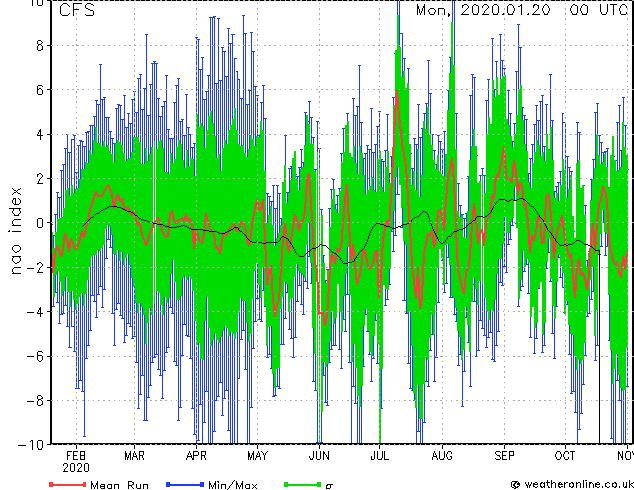The width and height of the screenshot is (634, 490).
Task: Click the sigma symbol legend text
Action: 329,486
